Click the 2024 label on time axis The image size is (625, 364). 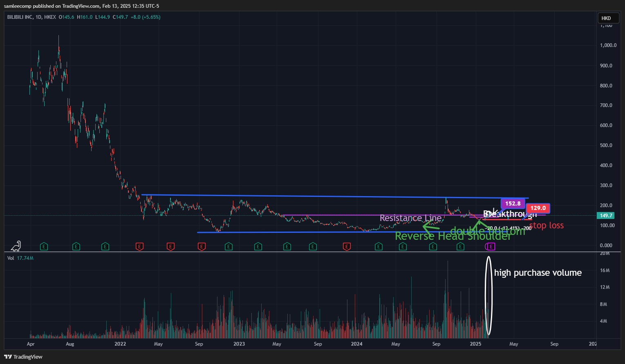coord(357,344)
